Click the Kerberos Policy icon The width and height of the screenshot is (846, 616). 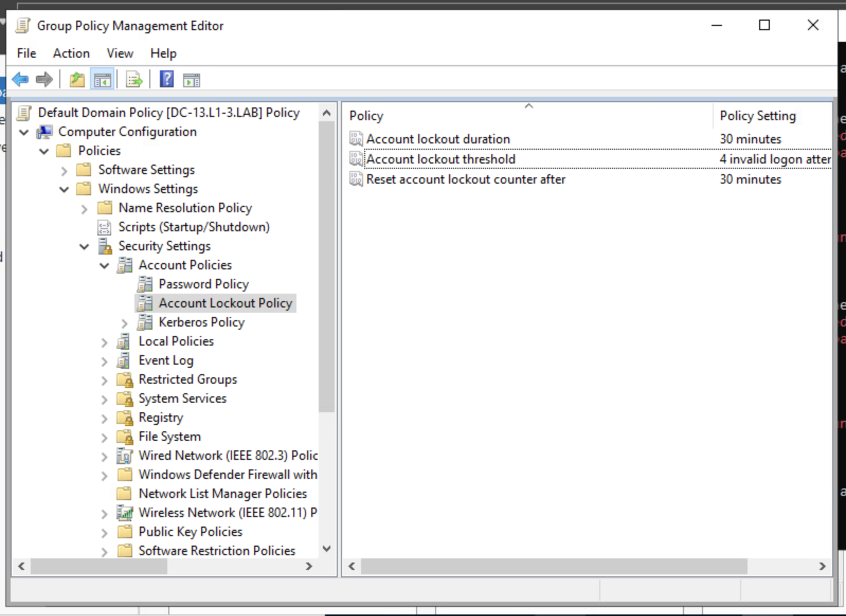(x=145, y=322)
